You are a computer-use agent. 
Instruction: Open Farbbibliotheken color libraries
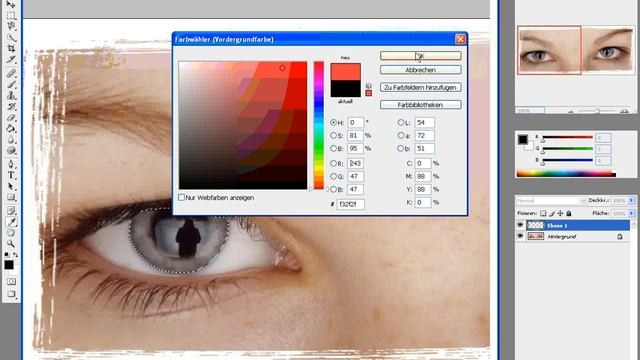click(420, 105)
